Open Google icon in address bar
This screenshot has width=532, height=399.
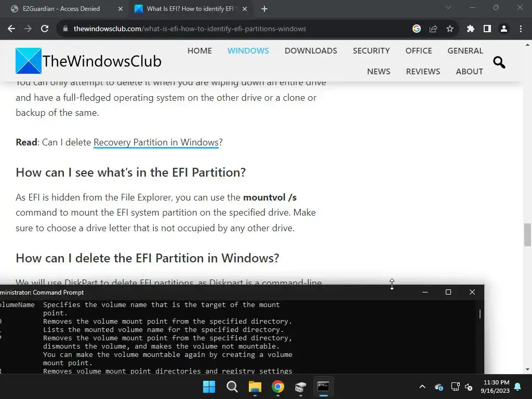416,29
